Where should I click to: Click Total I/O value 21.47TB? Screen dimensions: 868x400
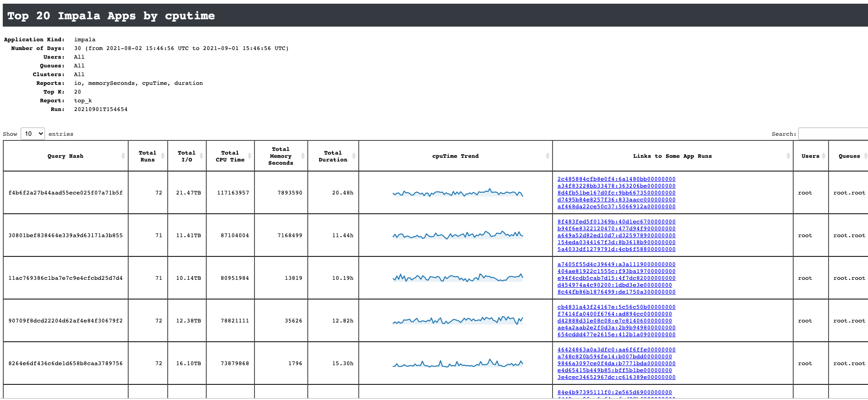[189, 193]
